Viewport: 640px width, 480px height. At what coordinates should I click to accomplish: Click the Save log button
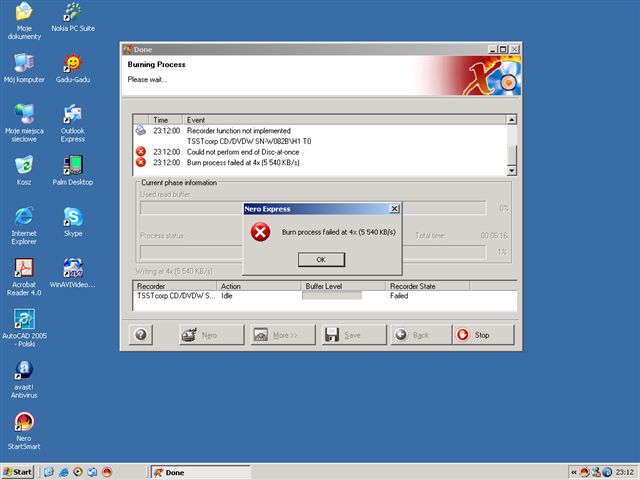pyautogui.click(x=354, y=335)
